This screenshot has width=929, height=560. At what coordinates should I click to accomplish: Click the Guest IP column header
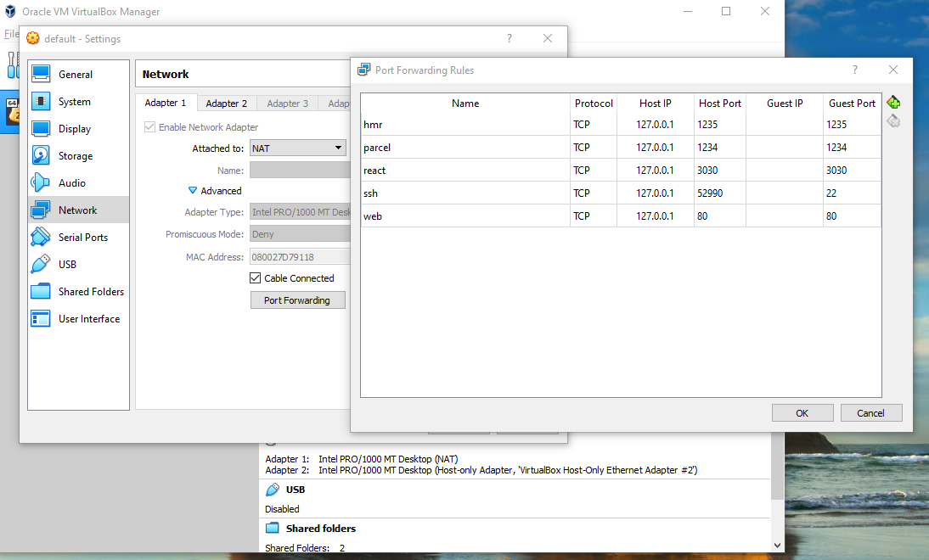(785, 103)
